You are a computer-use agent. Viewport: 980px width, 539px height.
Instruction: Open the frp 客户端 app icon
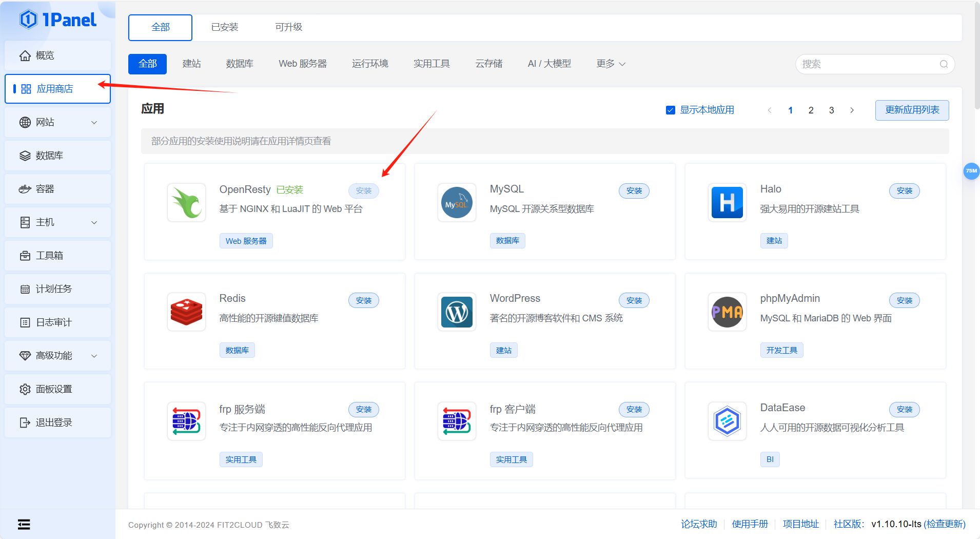[x=457, y=421]
